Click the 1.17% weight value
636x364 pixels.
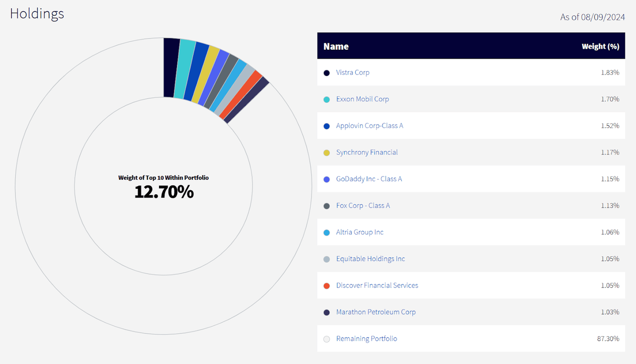click(x=610, y=152)
